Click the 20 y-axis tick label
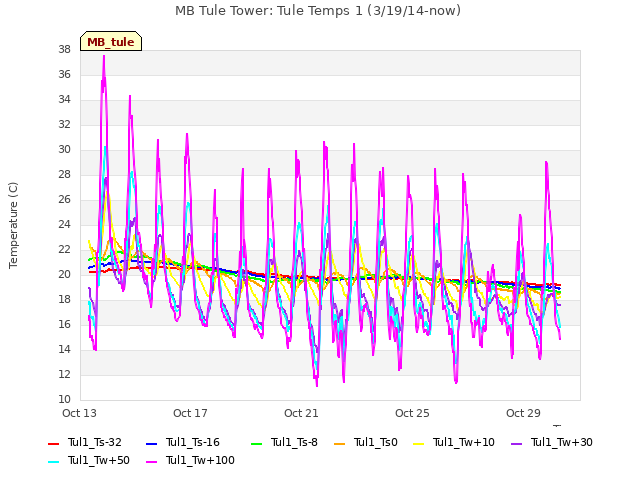Viewport: 640px width, 480px height. click(x=64, y=275)
